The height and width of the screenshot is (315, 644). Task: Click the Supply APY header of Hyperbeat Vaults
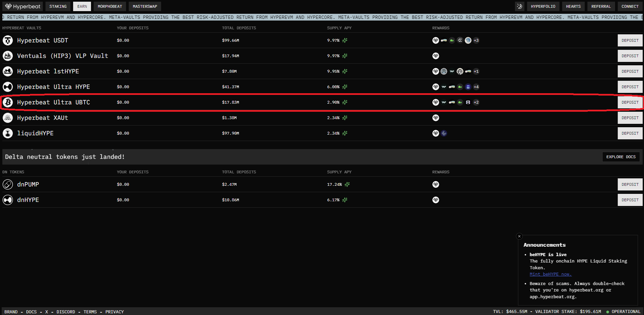coord(339,28)
